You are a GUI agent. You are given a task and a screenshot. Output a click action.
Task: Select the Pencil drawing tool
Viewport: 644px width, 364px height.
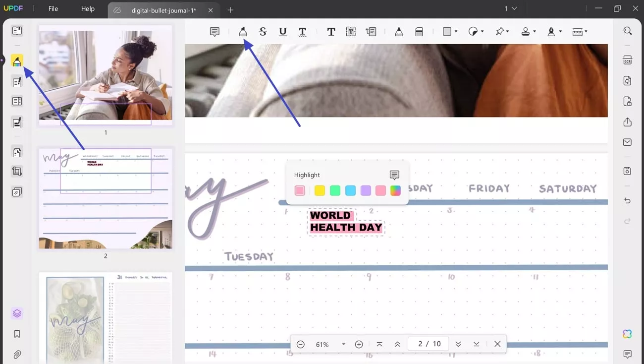(399, 31)
